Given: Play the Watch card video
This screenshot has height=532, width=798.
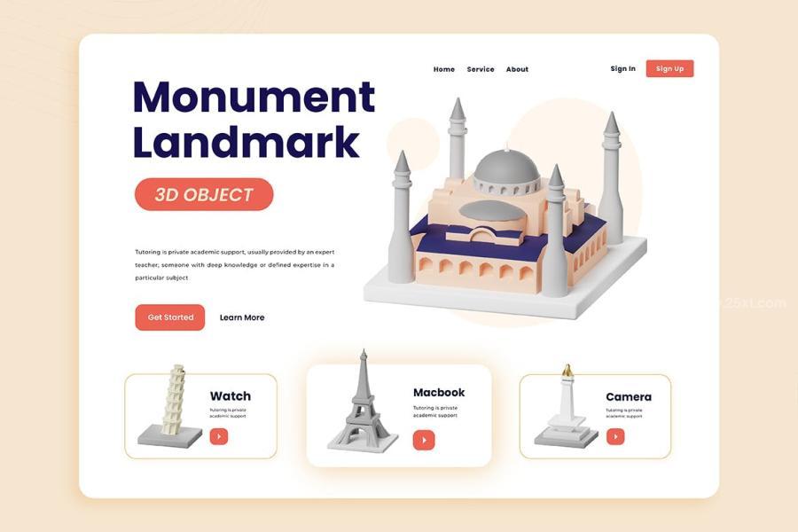Looking at the screenshot, I should [x=219, y=436].
